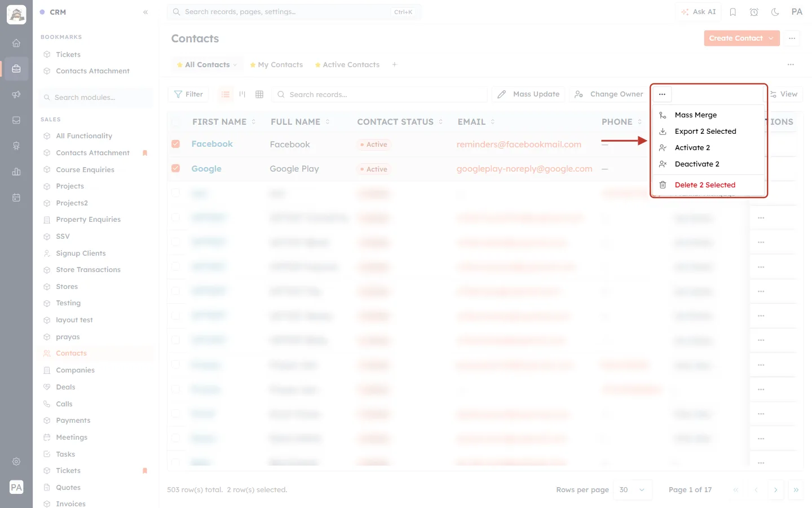Choose Mass Merge from the menu
The image size is (812, 508).
[x=708, y=115]
